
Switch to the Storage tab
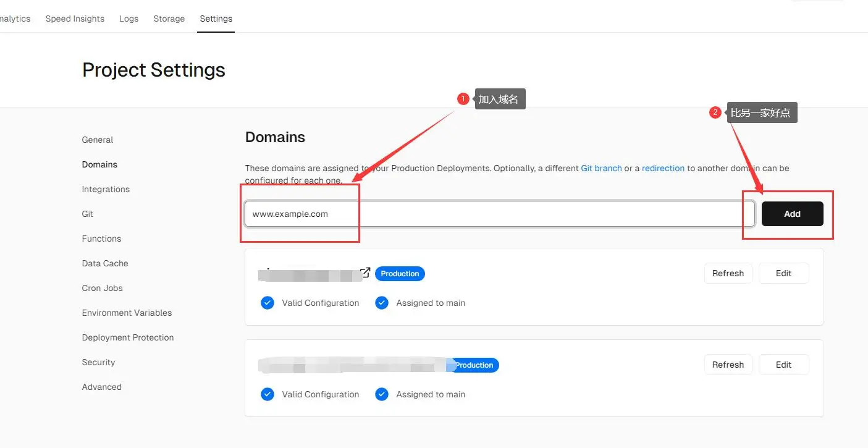pyautogui.click(x=169, y=19)
